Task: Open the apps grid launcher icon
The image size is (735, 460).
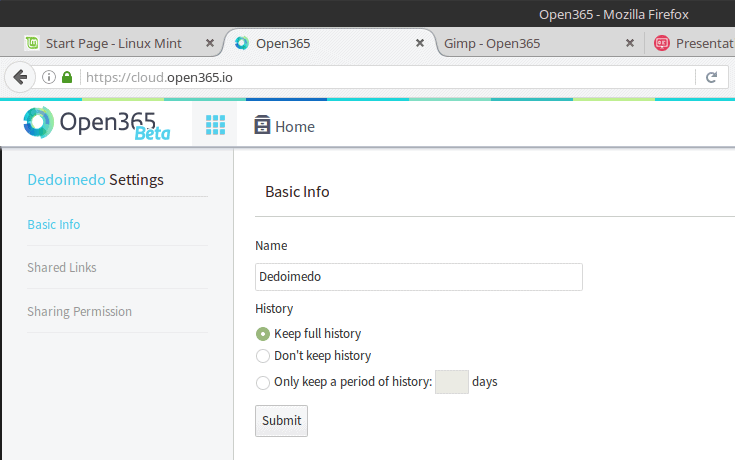Action: 215,125
